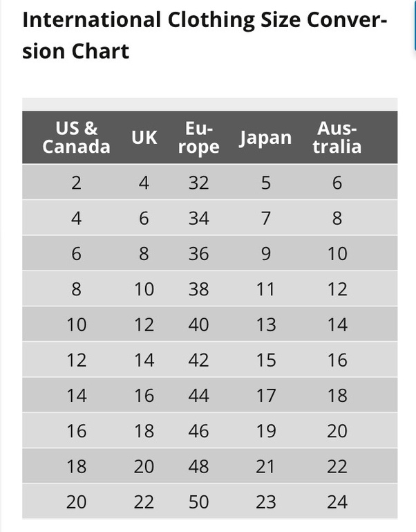
Task: Click Europe size 44 cell
Action: 199,396
